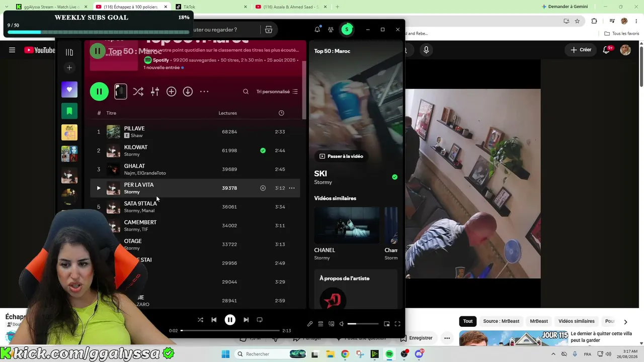Open the artist link Shaw under PILLAVE
This screenshot has height=362, width=644.
[x=136, y=136]
